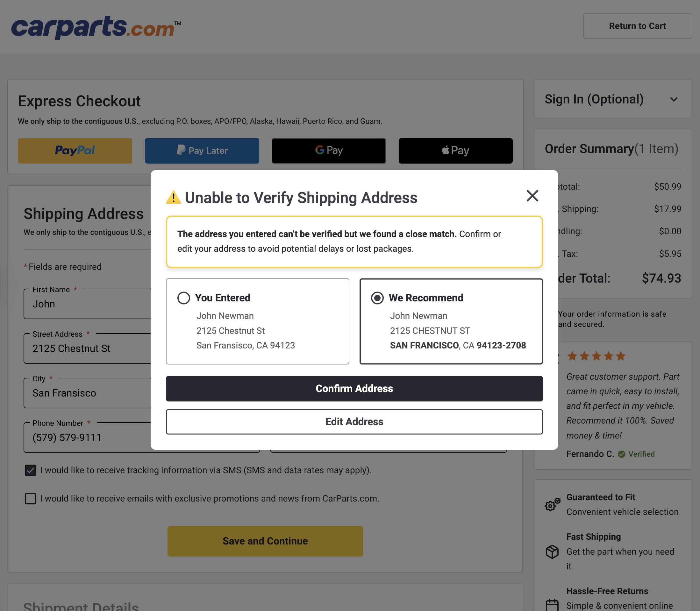
Task: Click the warning triangle in dialog header
Action: click(x=174, y=197)
